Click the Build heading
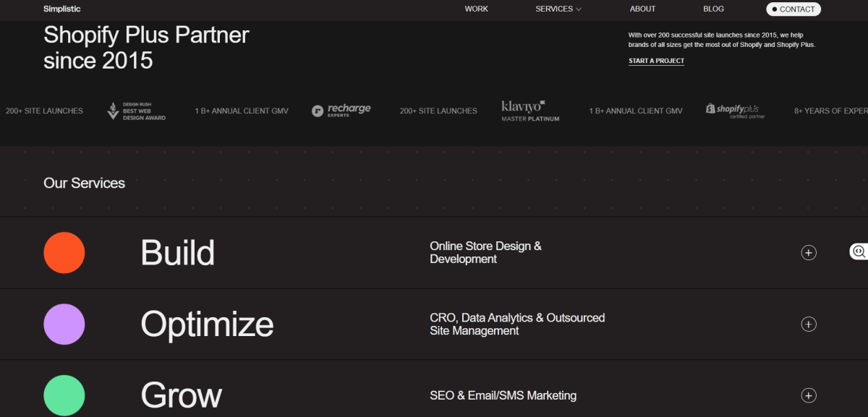The image size is (868, 417). pyautogui.click(x=178, y=253)
